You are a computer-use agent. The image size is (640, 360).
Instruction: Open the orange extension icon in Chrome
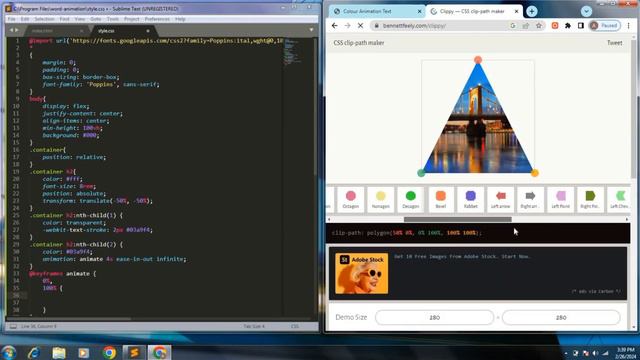pos(555,25)
